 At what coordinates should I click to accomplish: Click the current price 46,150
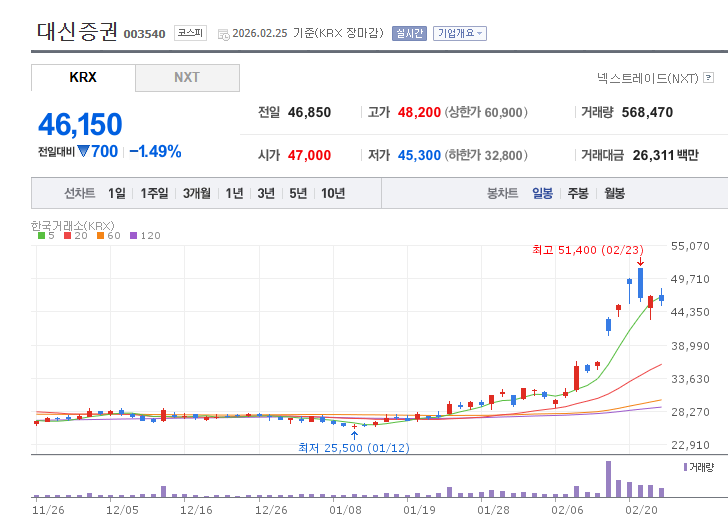pos(80,124)
